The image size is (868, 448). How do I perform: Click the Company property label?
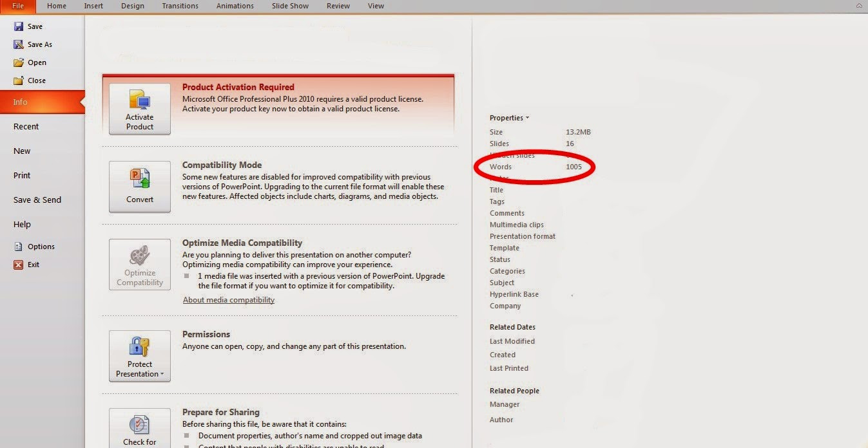[x=505, y=306]
